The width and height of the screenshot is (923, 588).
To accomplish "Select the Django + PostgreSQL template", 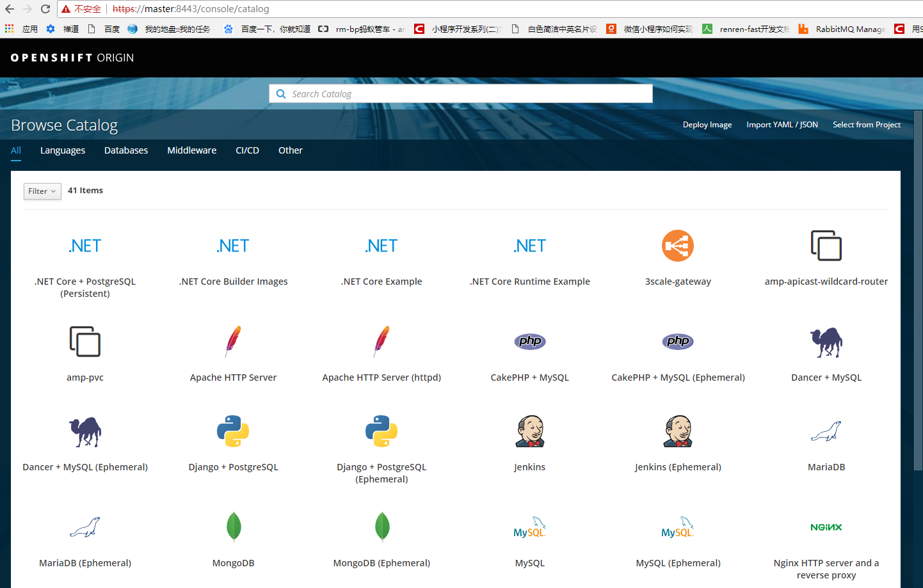I will click(233, 441).
